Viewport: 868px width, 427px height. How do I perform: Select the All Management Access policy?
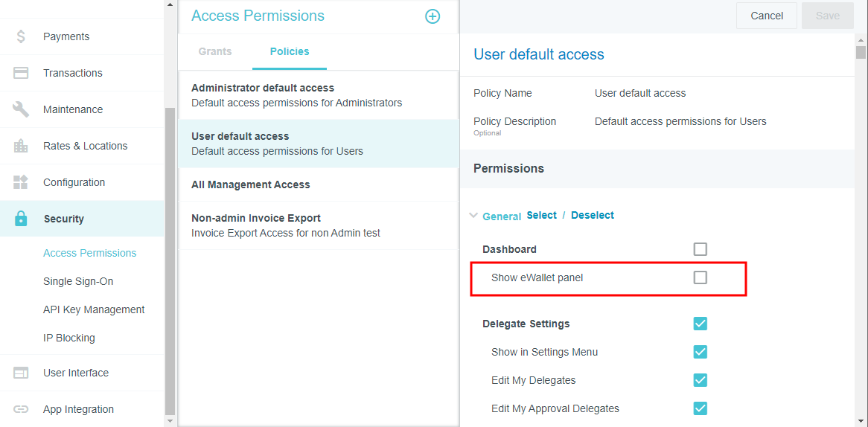coord(251,184)
